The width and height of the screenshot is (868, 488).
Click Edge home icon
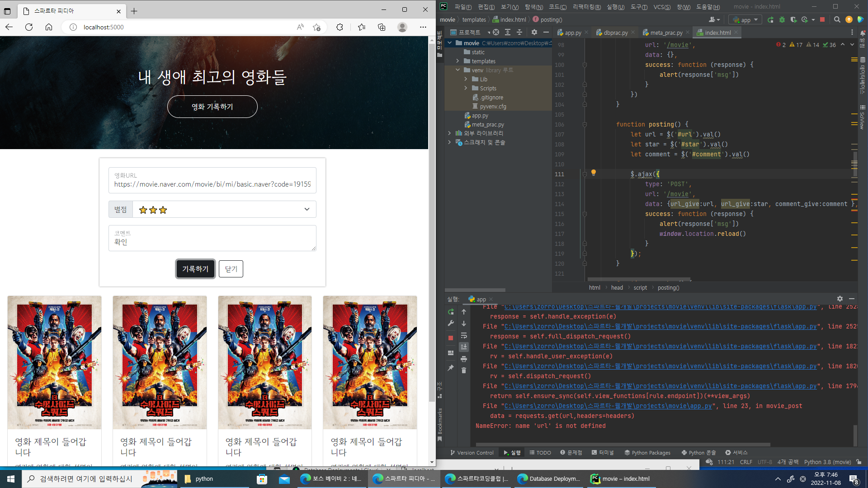(49, 27)
